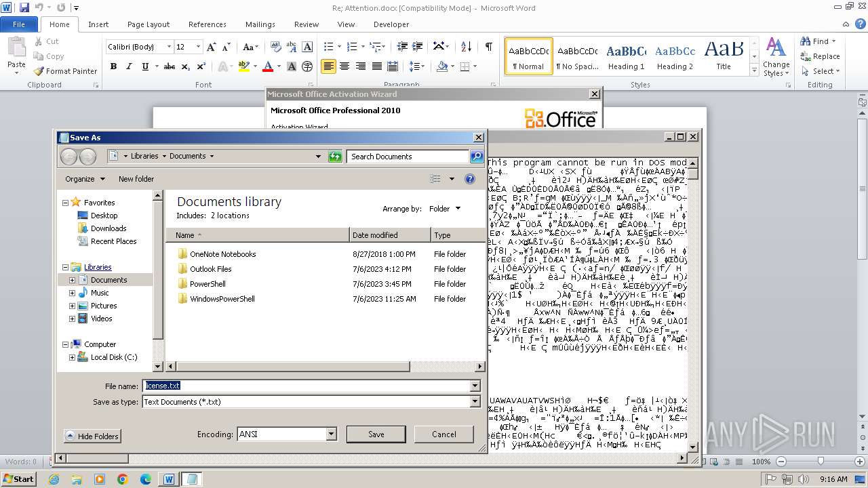Click the Start button
868x488 pixels.
pyautogui.click(x=19, y=479)
